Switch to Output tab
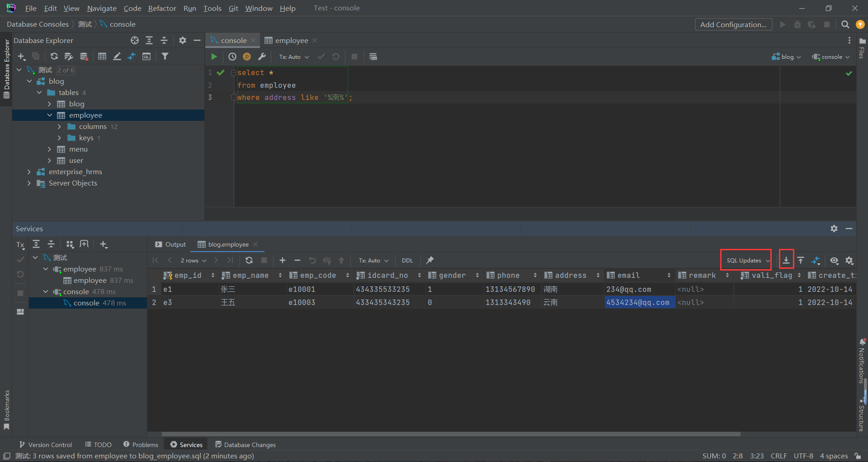 coord(170,244)
